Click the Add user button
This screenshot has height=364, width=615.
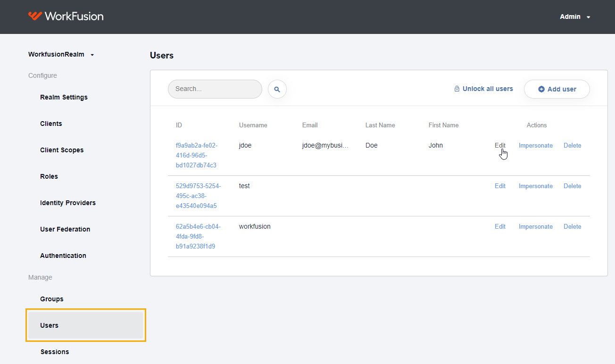click(557, 89)
